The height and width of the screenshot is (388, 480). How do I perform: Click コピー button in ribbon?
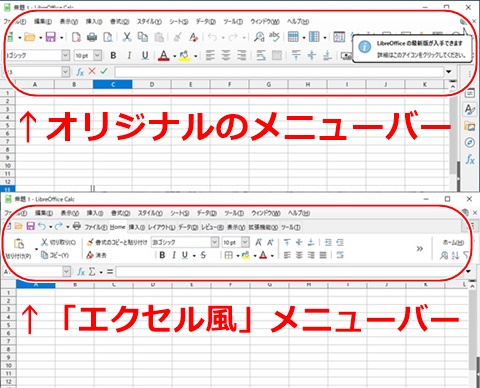click(x=55, y=255)
